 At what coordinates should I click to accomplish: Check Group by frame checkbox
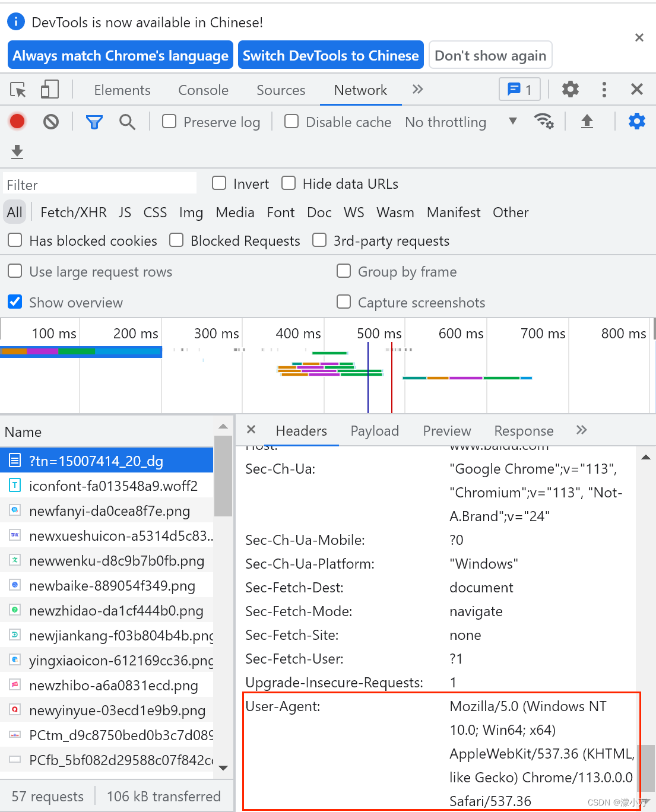tap(344, 271)
